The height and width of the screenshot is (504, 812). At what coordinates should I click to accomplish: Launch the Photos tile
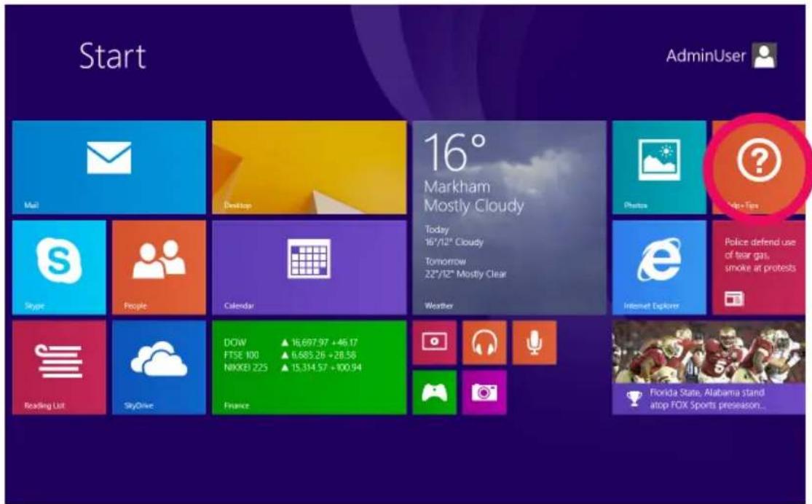pyautogui.click(x=659, y=167)
